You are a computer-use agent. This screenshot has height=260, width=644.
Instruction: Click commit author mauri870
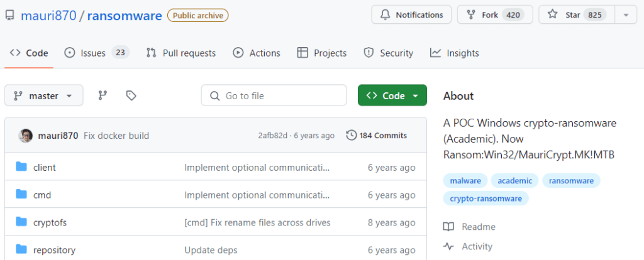[x=58, y=136]
